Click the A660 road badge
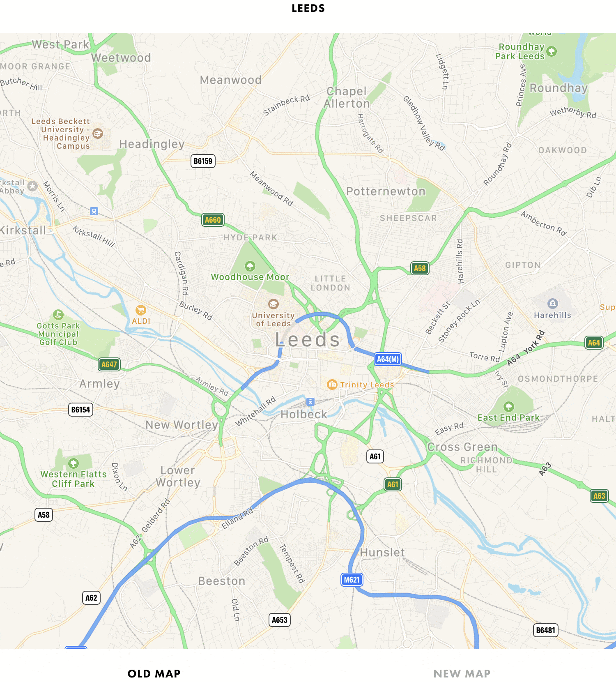This screenshot has width=616, height=682. [213, 220]
